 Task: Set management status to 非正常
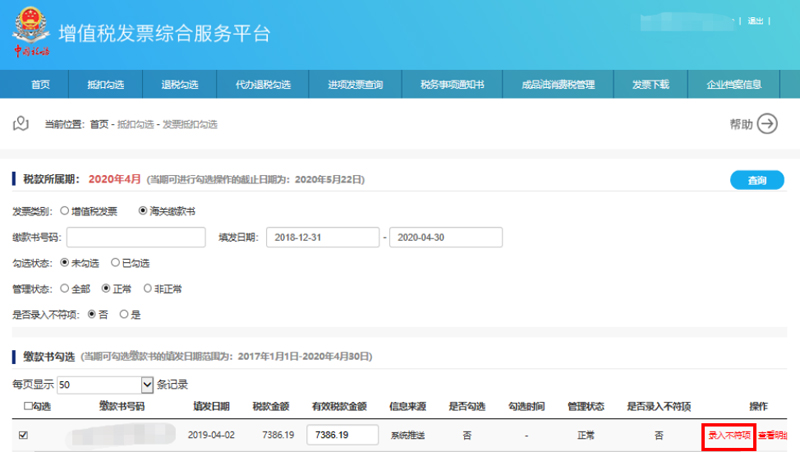149,288
